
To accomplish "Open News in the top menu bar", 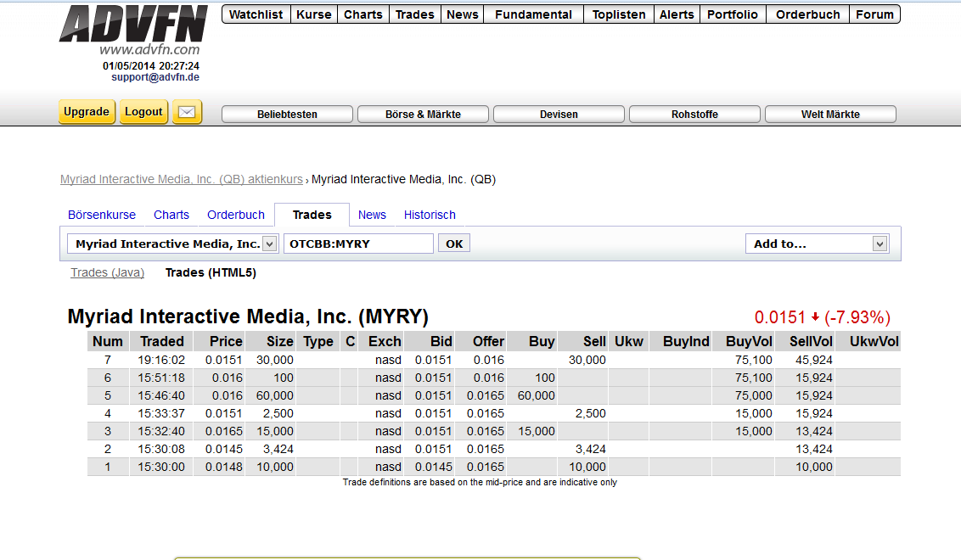I will (x=462, y=14).
